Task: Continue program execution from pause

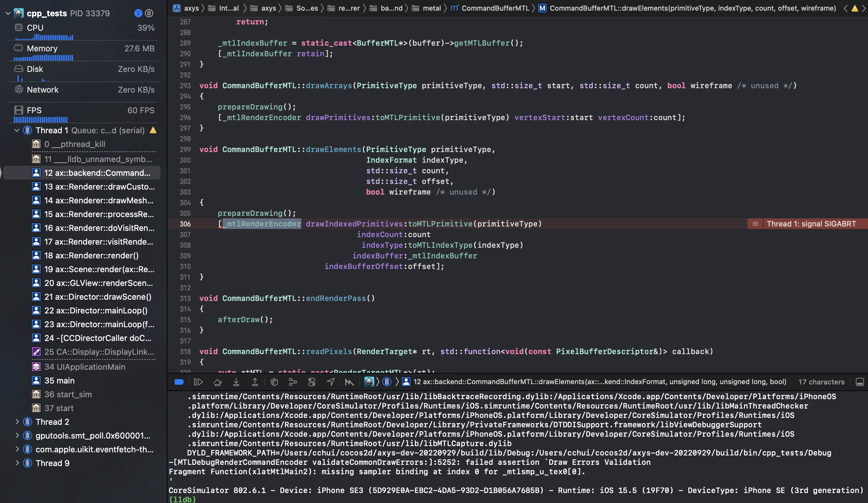Action: (x=199, y=382)
